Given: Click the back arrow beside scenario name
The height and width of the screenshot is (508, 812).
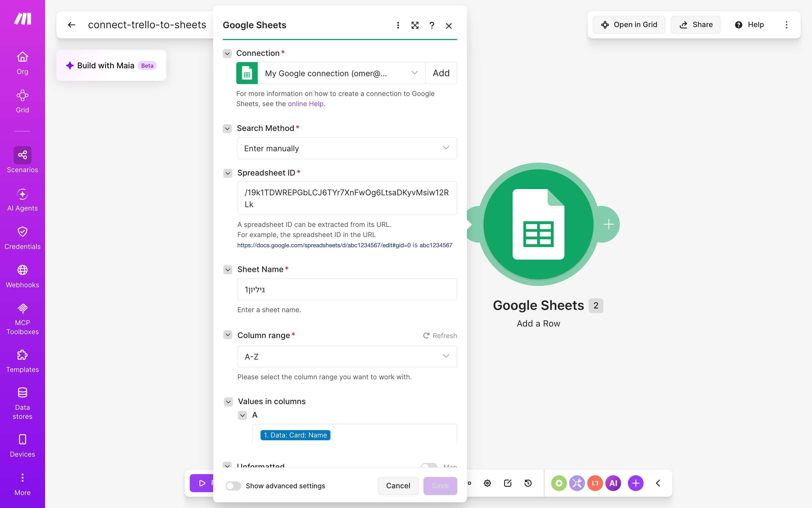Looking at the screenshot, I should [x=71, y=25].
